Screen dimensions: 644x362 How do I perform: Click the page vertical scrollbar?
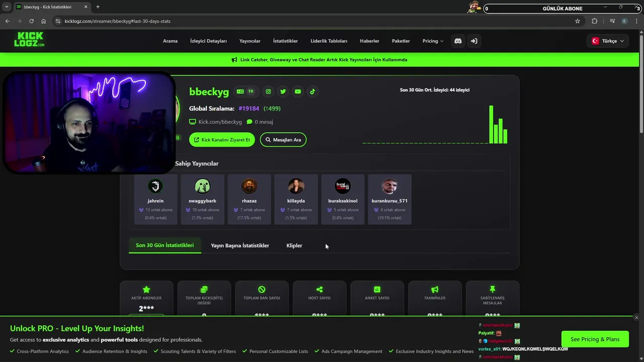[641, 83]
